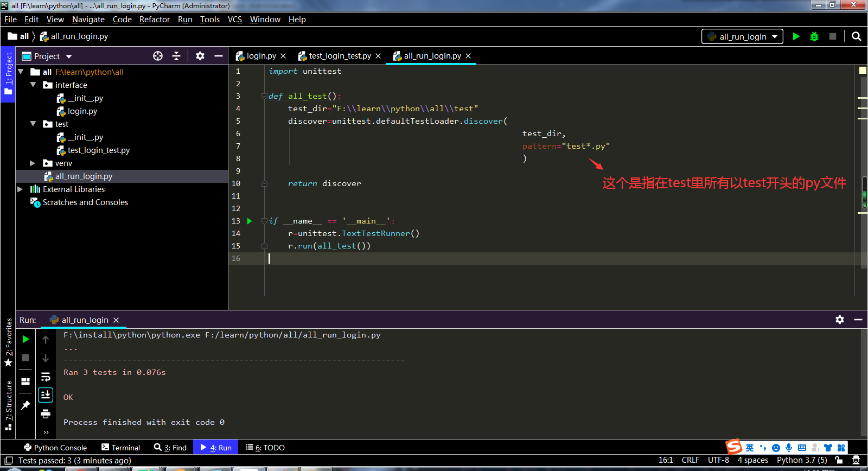This screenshot has height=471, width=868.
Task: Hide the Run panel with the minus icon
Action: [x=858, y=320]
